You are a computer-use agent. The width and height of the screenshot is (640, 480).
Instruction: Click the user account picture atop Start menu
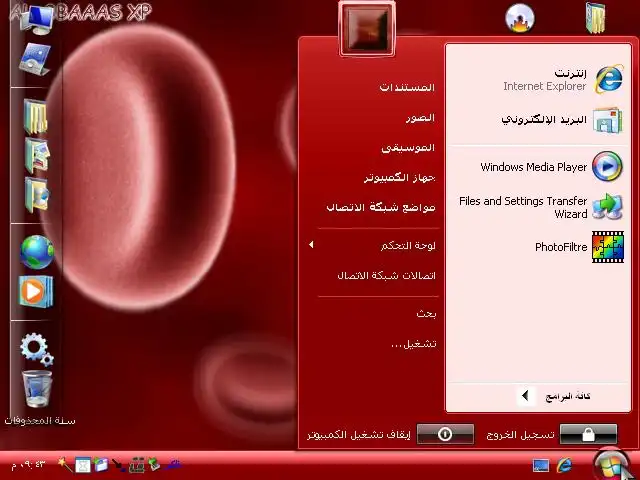point(367,29)
